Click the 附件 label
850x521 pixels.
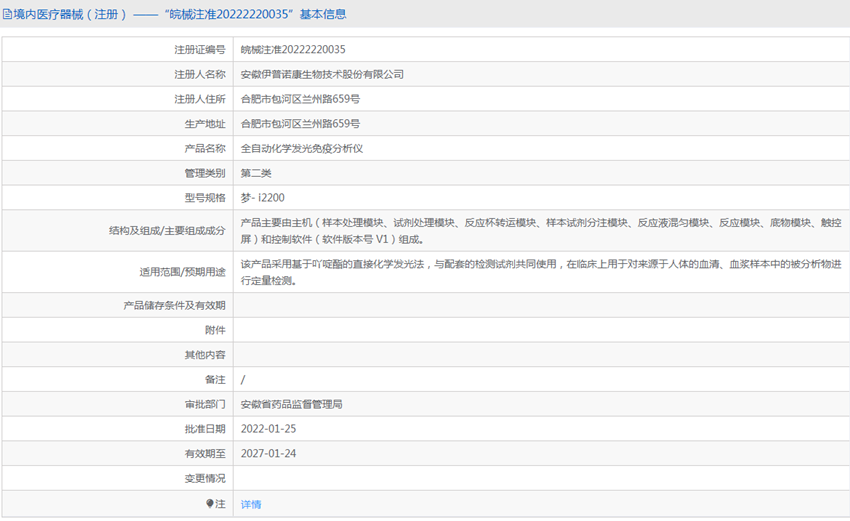tap(215, 330)
